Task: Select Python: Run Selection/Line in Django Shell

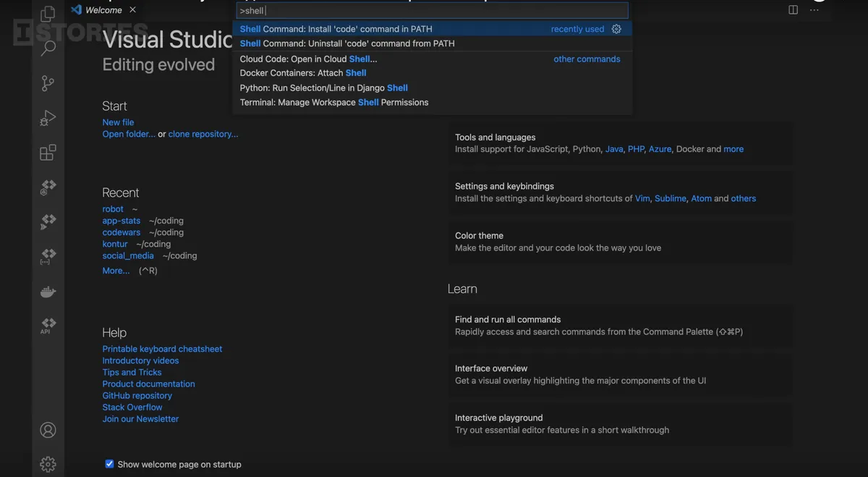Action: 433,88
